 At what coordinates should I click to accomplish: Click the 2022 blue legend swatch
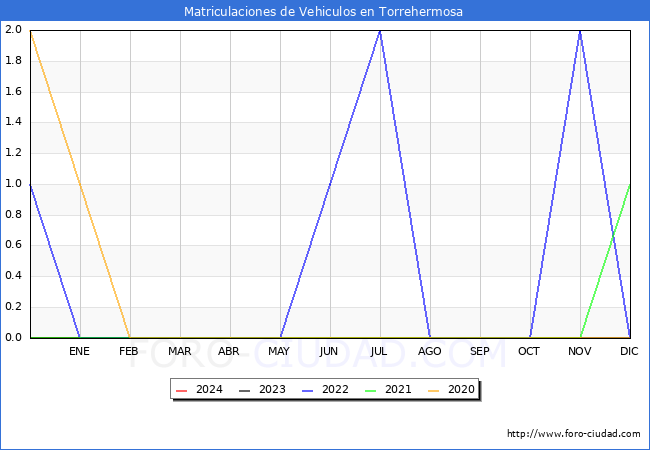308,390
